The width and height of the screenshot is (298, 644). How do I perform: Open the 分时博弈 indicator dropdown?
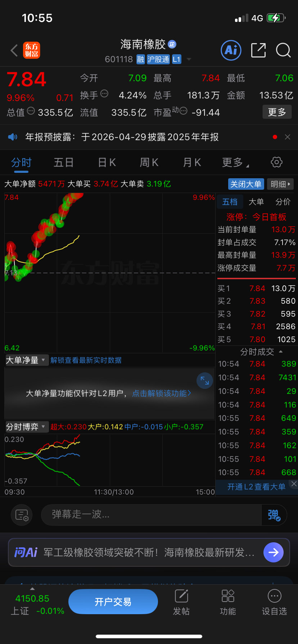[x=27, y=427]
